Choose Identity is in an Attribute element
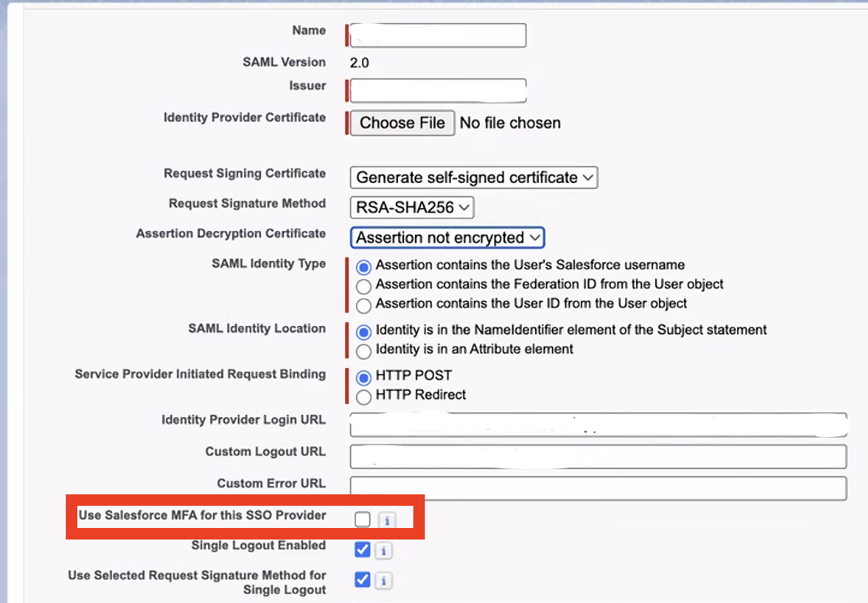This screenshot has width=868, height=603. [364, 351]
